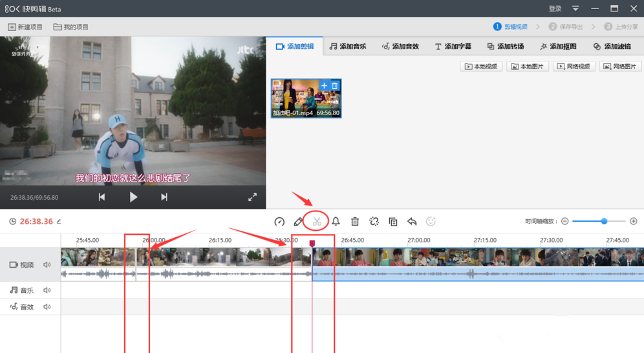Click the clock icon beside timecode
Image resolution: width=644 pixels, height=353 pixels.
click(13, 222)
